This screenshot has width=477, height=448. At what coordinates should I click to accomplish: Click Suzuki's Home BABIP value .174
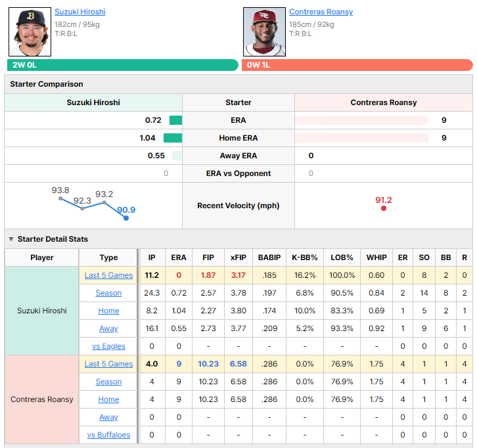(x=269, y=311)
